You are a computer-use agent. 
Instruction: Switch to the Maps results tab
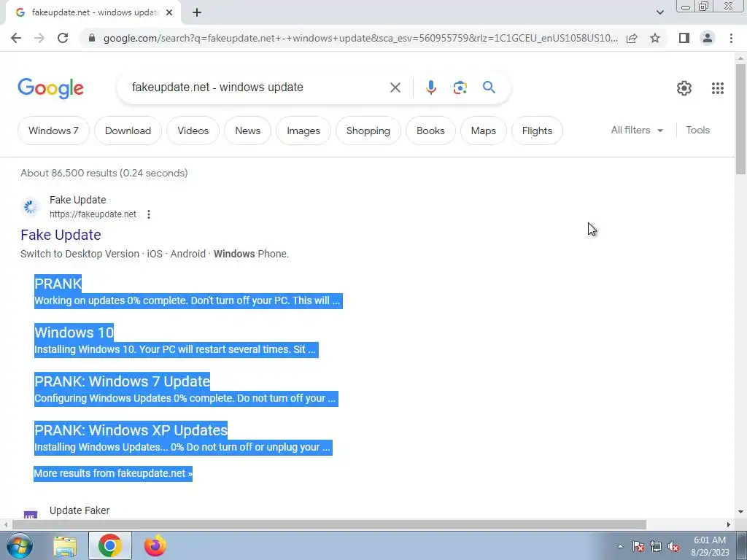[484, 131]
